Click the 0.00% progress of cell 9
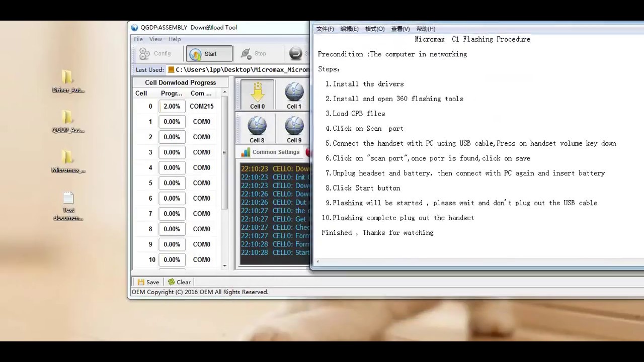 click(172, 244)
